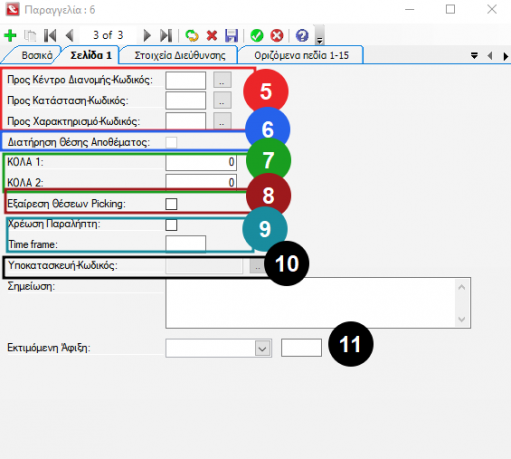Open lookup for Προς Κέντρο Διανομής-Κωδικός
Image resolution: width=511 pixels, height=459 pixels.
[222, 80]
